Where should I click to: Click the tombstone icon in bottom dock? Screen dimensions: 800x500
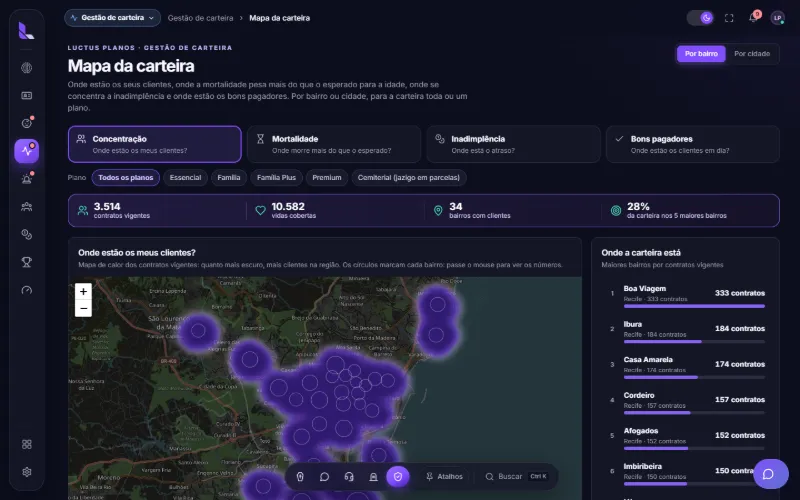point(373,477)
